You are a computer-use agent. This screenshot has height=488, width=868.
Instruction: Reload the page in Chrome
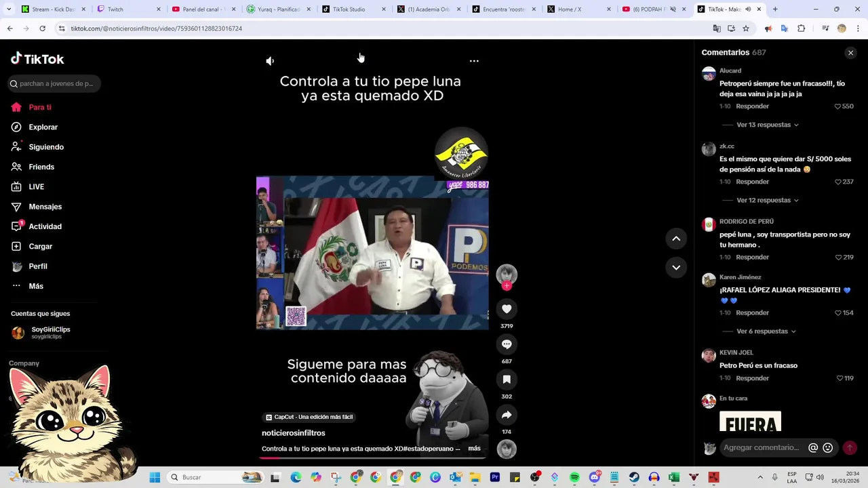pos(42,28)
